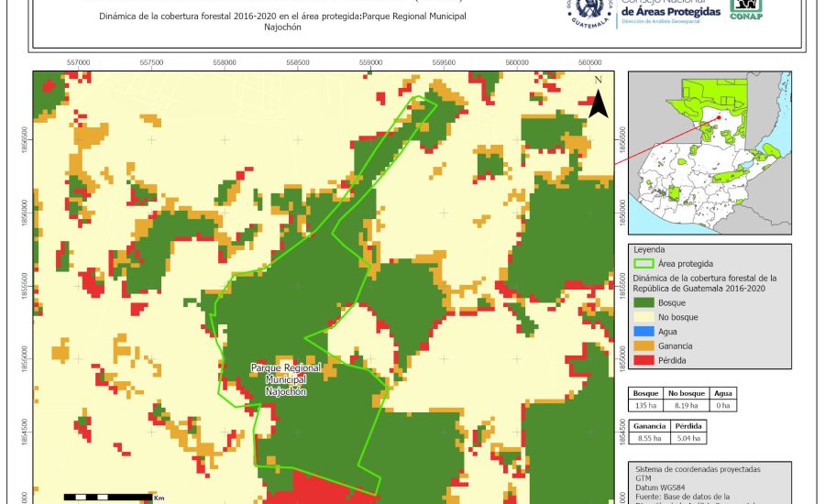Click the red location dot in inset map
Screen dimensions: 825x504
click(x=720, y=116)
